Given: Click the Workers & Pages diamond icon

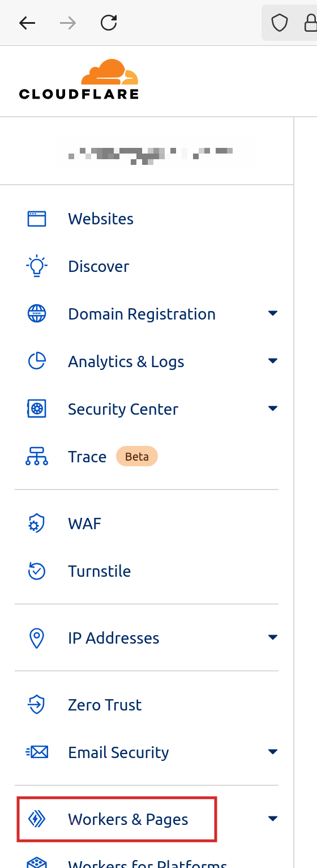Looking at the screenshot, I should click(x=37, y=819).
